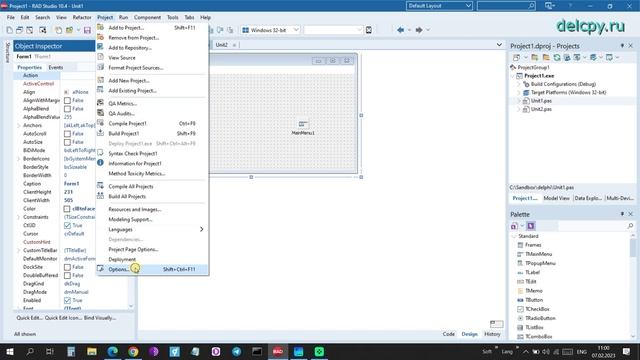
Task: Open Microsoft Edge from taskbar
Action: (x=113, y=351)
